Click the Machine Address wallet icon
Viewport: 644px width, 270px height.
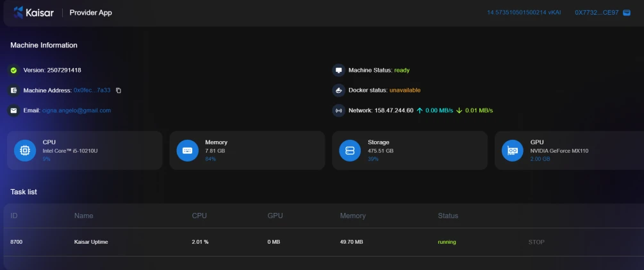point(13,90)
